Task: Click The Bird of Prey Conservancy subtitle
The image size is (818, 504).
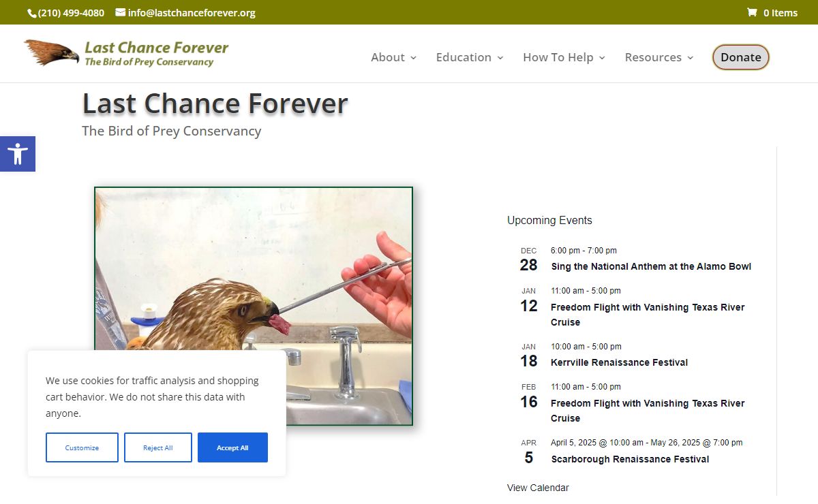Action: point(172,131)
